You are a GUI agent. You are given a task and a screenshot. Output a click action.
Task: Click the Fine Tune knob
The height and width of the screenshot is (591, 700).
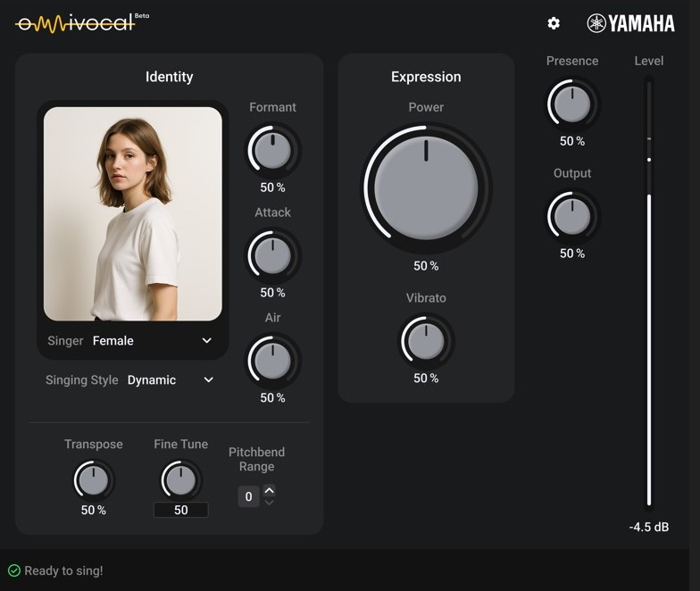180,480
